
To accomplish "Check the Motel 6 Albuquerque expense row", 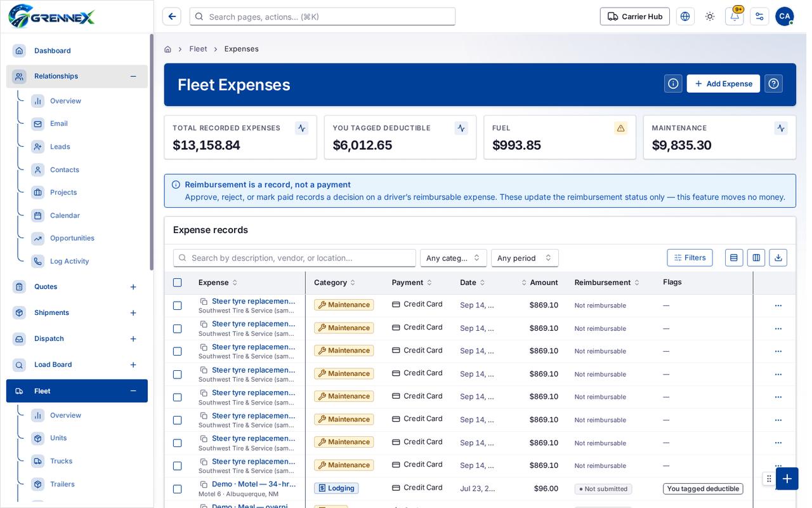I will point(178,489).
